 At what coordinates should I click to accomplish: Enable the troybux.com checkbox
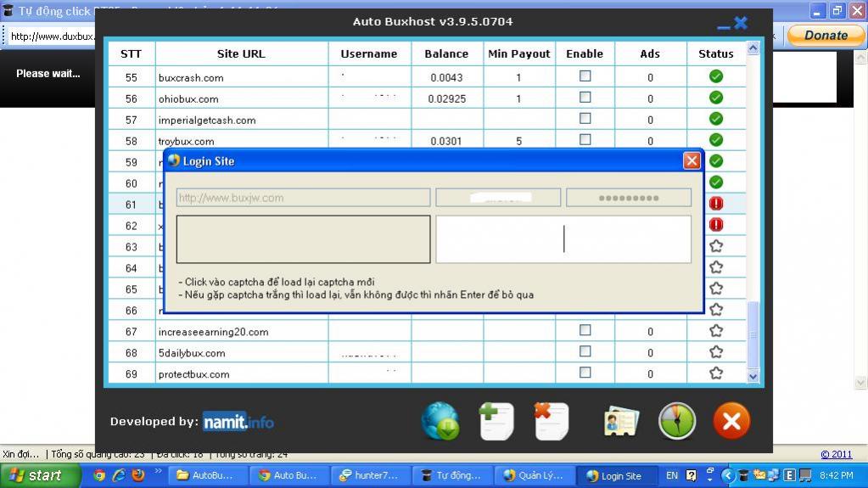pos(585,139)
